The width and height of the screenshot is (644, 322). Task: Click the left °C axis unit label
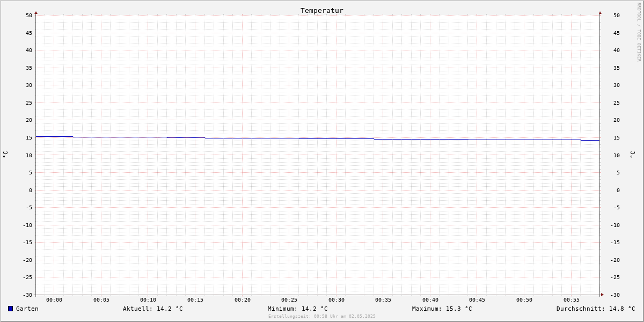[x=5, y=154]
